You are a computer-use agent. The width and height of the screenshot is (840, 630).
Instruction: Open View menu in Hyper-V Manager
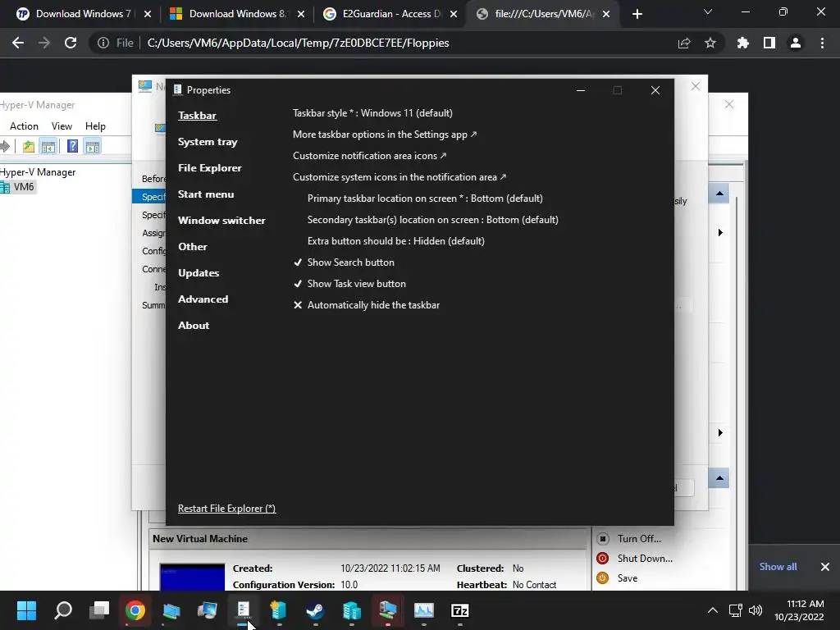62,126
